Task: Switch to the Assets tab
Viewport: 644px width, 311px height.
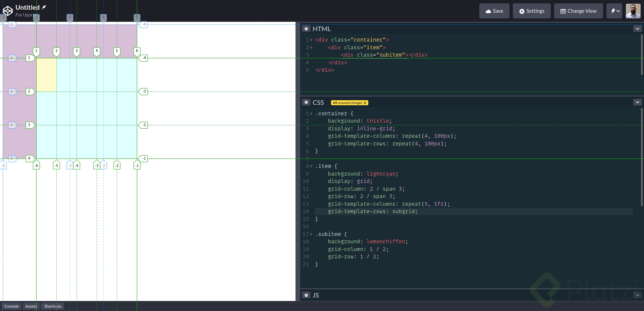Action: [31, 306]
